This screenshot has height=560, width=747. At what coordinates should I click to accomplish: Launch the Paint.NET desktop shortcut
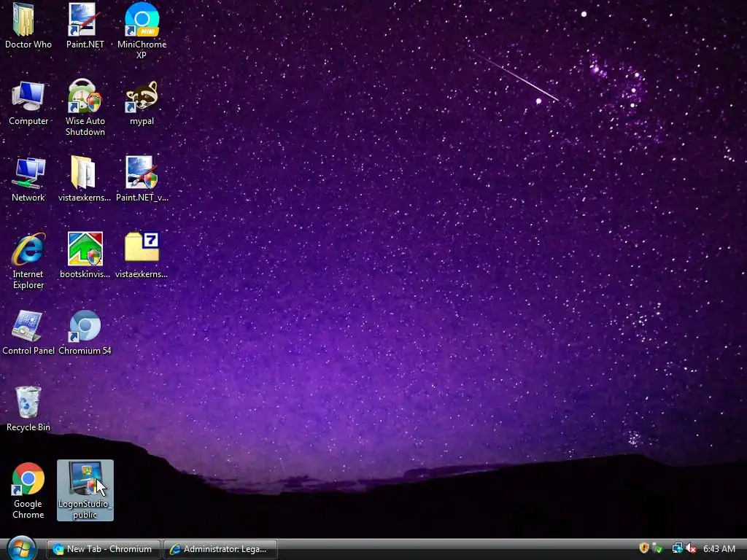click(85, 26)
